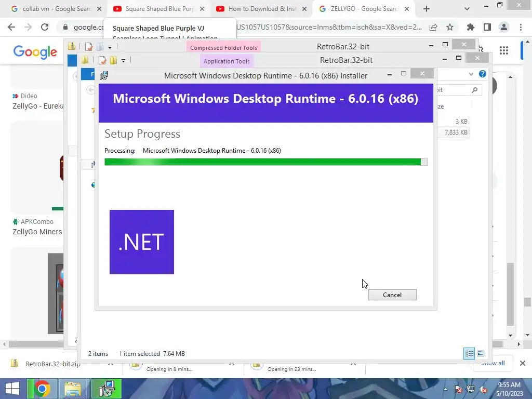Open the Compressed Folder Tools ribbon tab
This screenshot has width=532, height=399.
[x=223, y=47]
